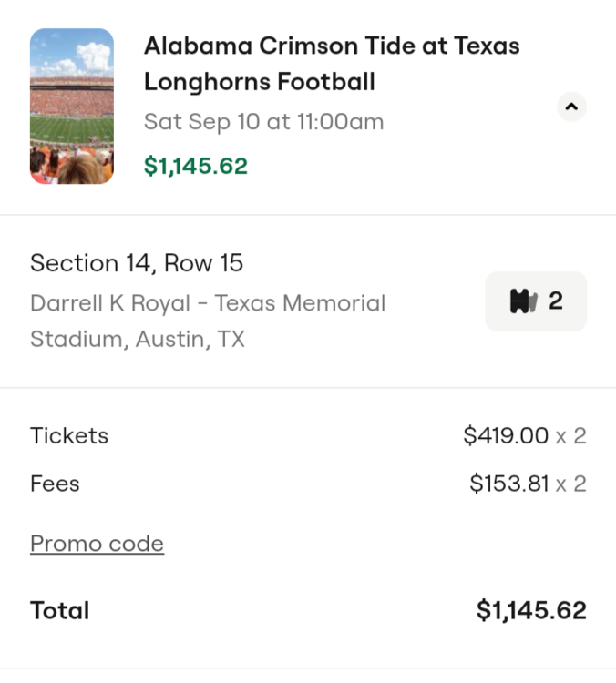The width and height of the screenshot is (616, 683).
Task: Open the Promo code link
Action: (97, 544)
